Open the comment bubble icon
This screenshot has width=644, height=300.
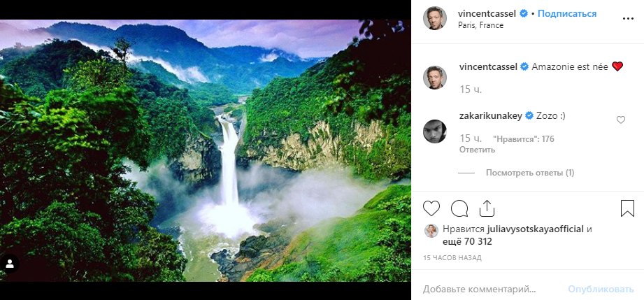pos(459,208)
